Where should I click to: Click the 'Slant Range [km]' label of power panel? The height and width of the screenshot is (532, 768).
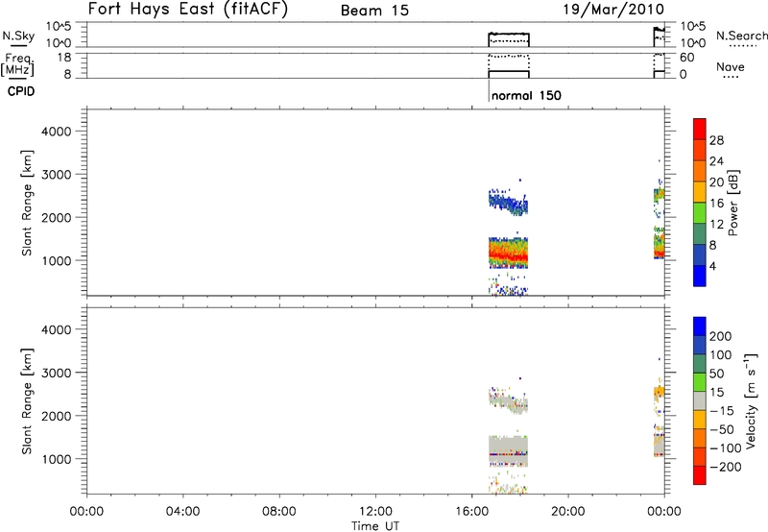click(x=27, y=203)
